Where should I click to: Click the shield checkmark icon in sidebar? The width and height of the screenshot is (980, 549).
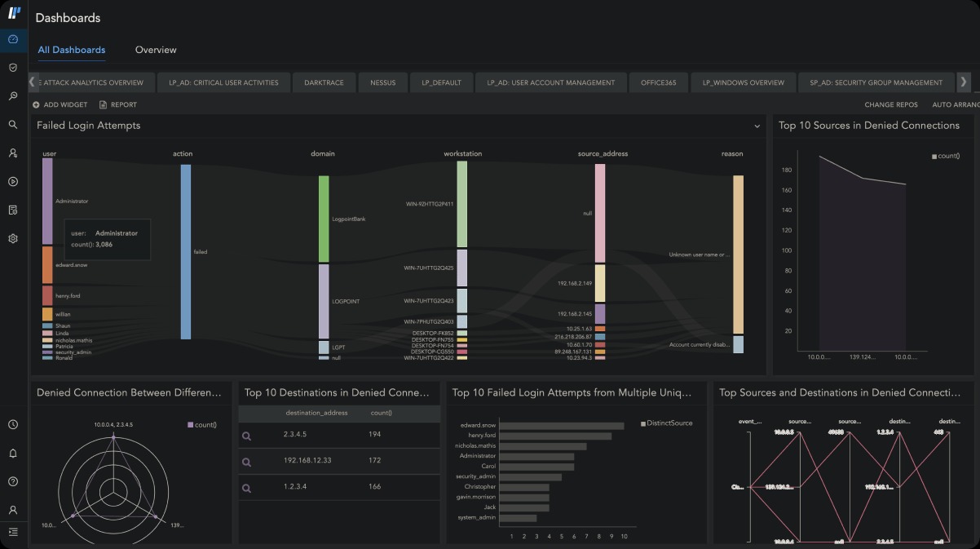pyautogui.click(x=13, y=68)
